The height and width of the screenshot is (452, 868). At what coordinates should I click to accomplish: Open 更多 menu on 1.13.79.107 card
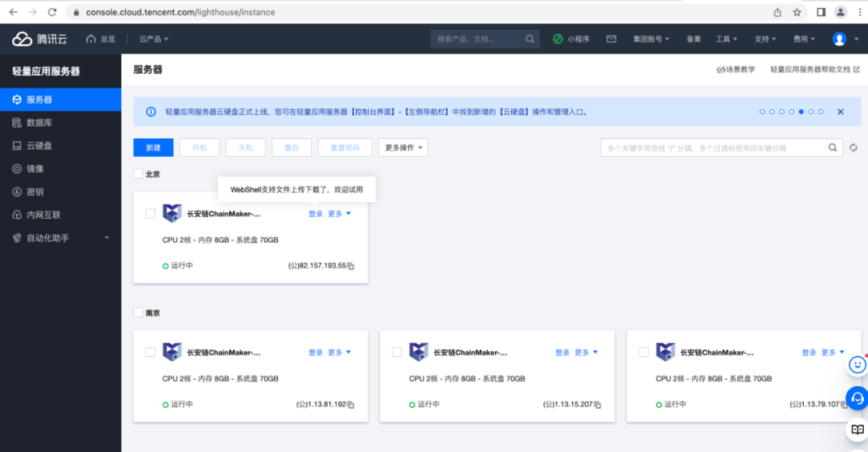[833, 352]
